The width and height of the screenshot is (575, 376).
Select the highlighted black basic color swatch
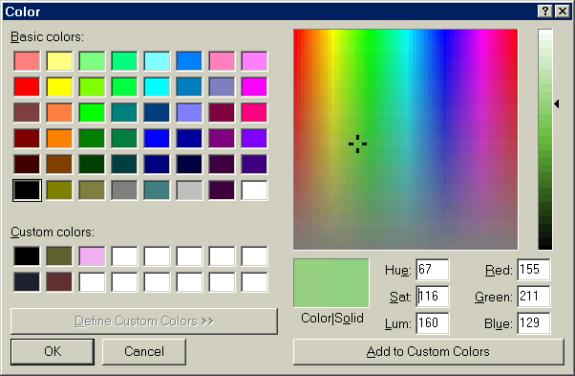coord(27,190)
